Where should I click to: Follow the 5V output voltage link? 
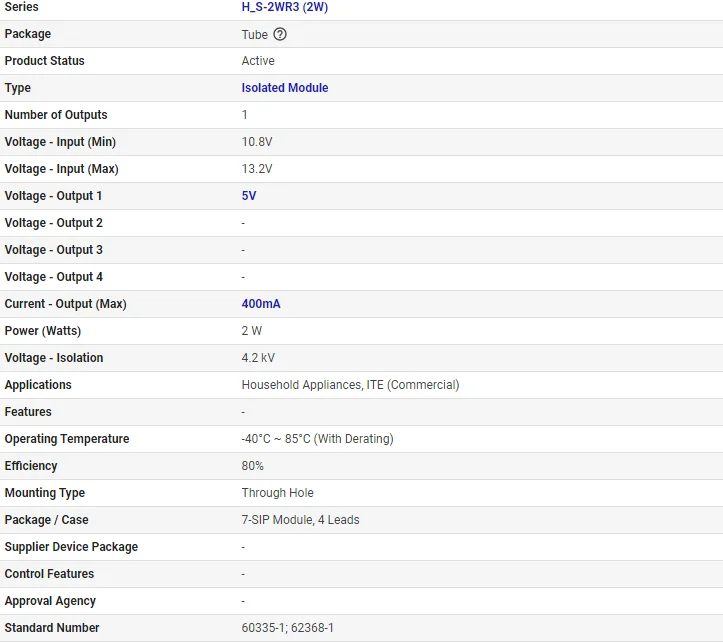point(249,196)
